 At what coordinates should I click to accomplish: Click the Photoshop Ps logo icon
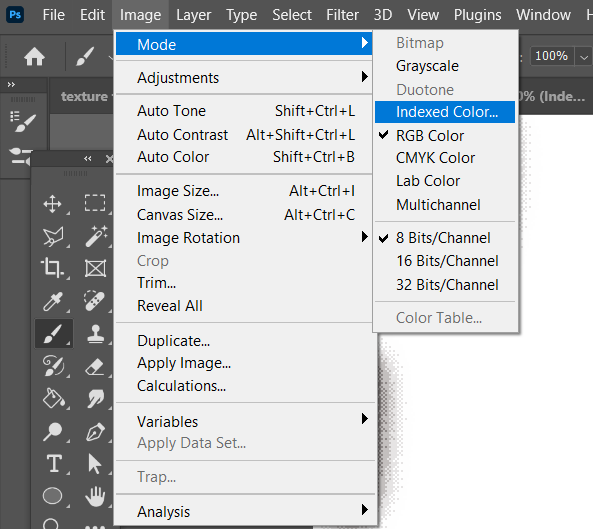15,15
